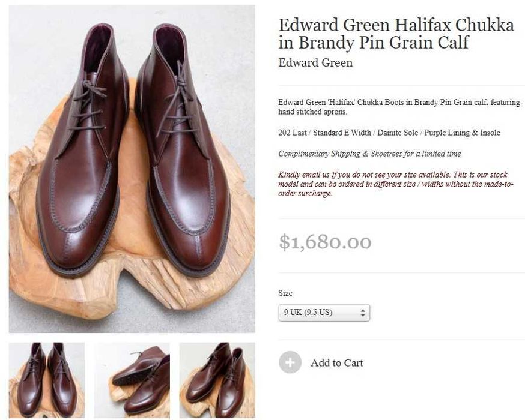Open the Edward Green brand link under the title

point(315,62)
